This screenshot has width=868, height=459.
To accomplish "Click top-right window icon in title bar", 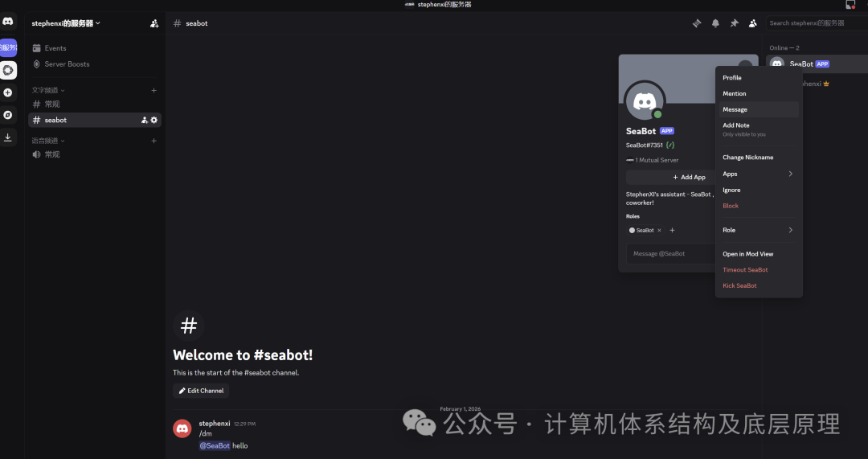I will pyautogui.click(x=851, y=5).
